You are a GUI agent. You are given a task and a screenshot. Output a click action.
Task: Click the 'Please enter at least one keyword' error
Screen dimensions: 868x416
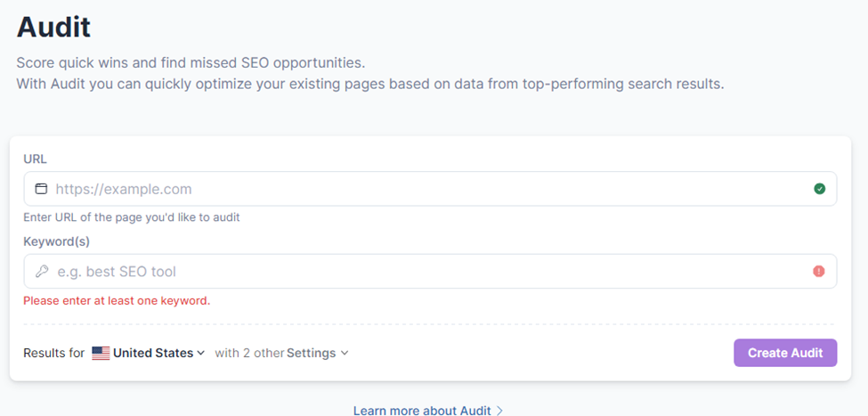117,301
